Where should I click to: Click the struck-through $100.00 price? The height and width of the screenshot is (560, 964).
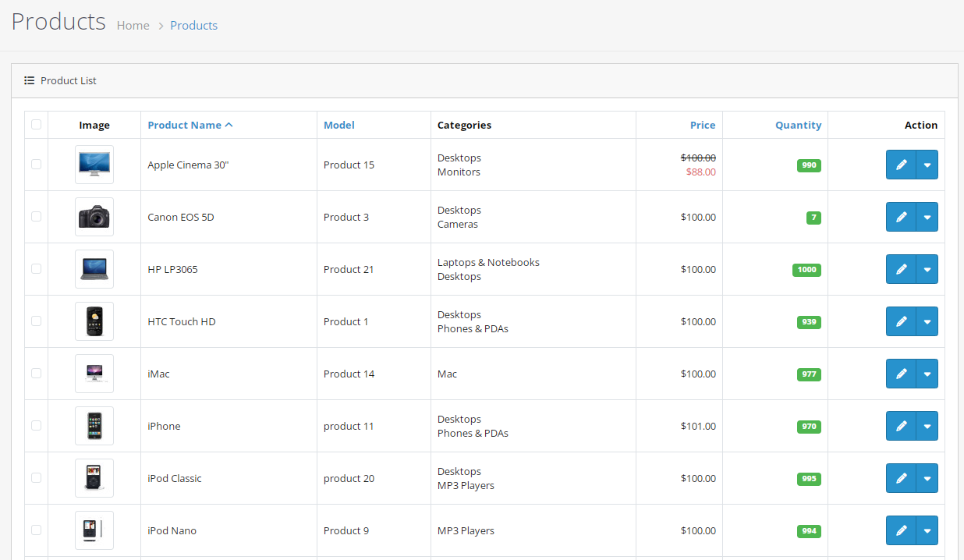pos(698,158)
